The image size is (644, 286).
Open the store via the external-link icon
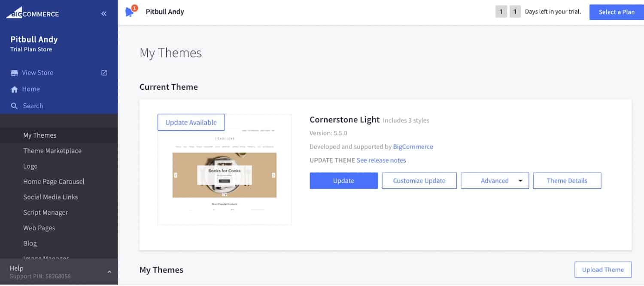pyautogui.click(x=103, y=72)
